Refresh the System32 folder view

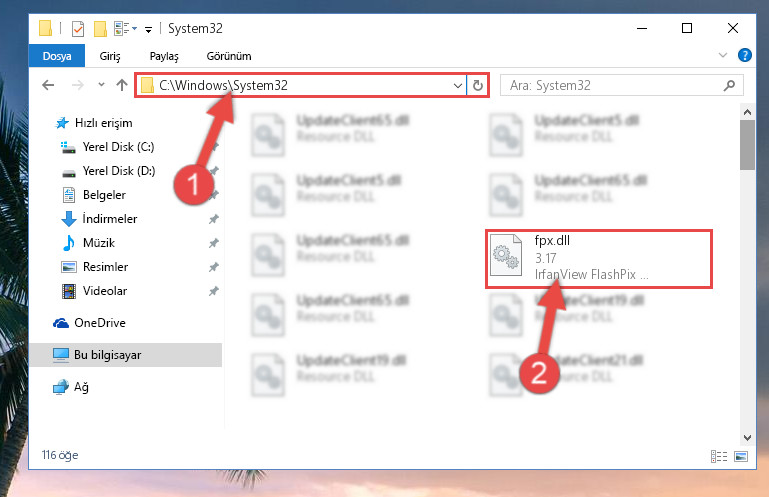[478, 85]
